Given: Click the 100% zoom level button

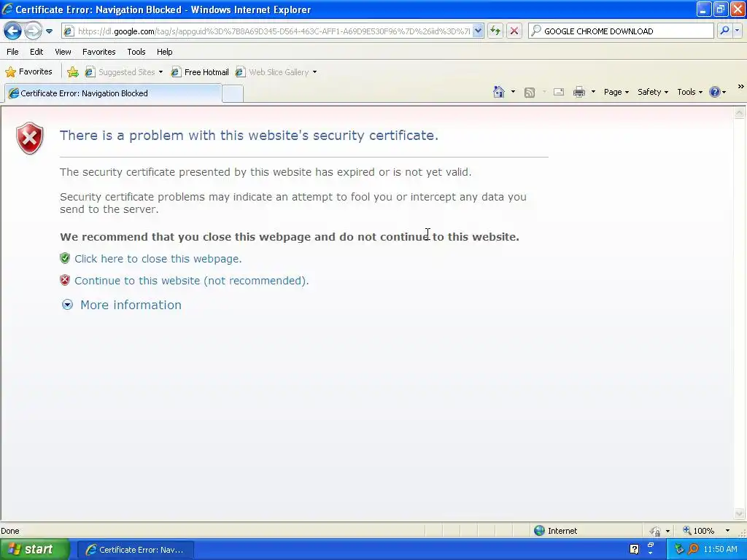Looking at the screenshot, I should tap(698, 531).
